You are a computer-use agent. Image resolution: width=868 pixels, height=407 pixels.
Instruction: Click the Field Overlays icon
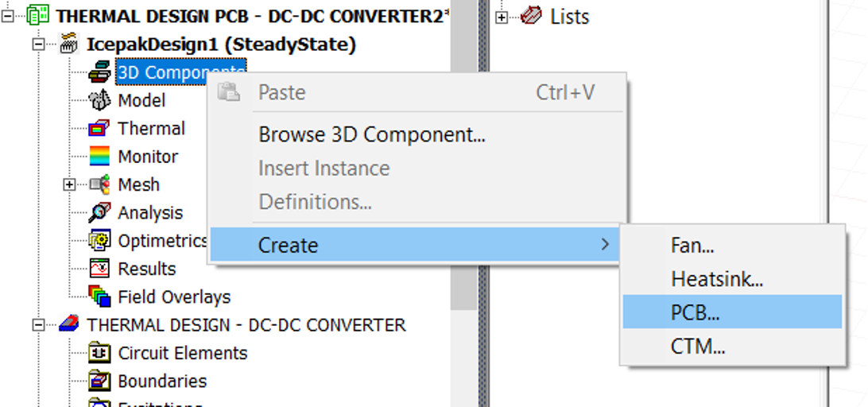tap(99, 297)
